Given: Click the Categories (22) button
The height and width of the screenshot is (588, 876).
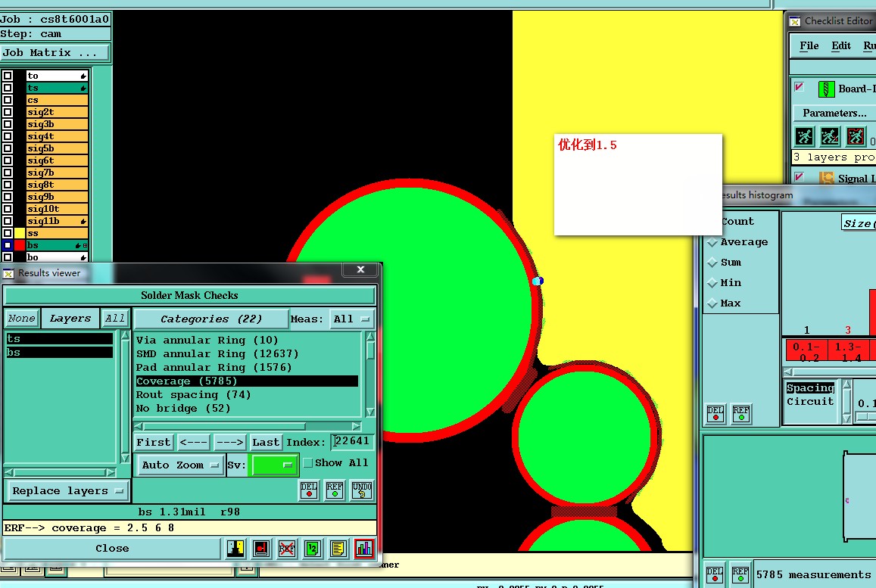Looking at the screenshot, I should tap(210, 319).
